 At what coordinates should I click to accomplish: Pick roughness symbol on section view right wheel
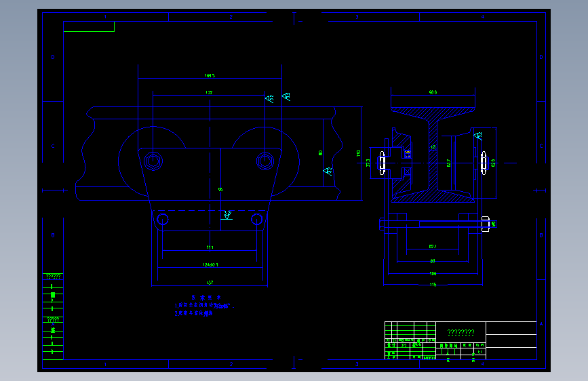click(477, 136)
